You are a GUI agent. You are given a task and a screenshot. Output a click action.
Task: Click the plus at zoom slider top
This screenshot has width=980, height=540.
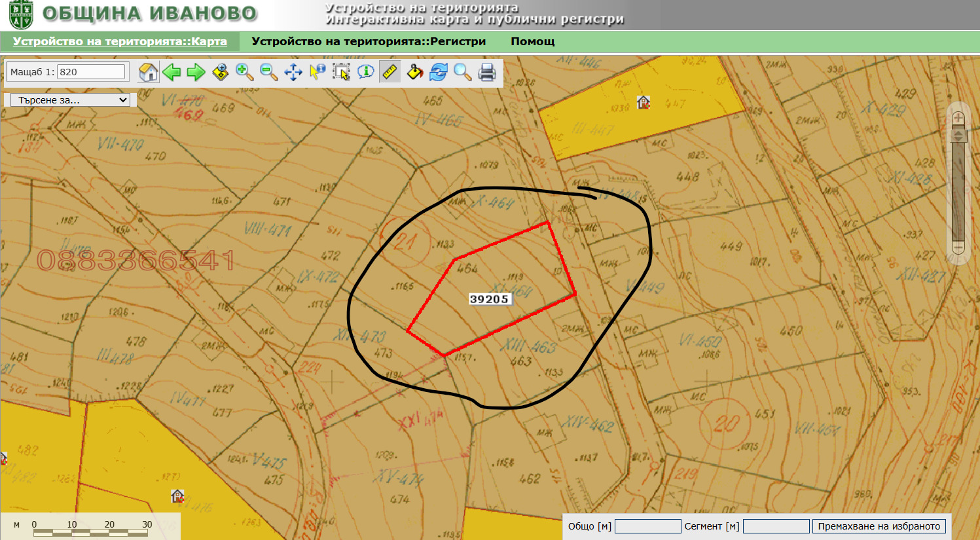point(958,118)
